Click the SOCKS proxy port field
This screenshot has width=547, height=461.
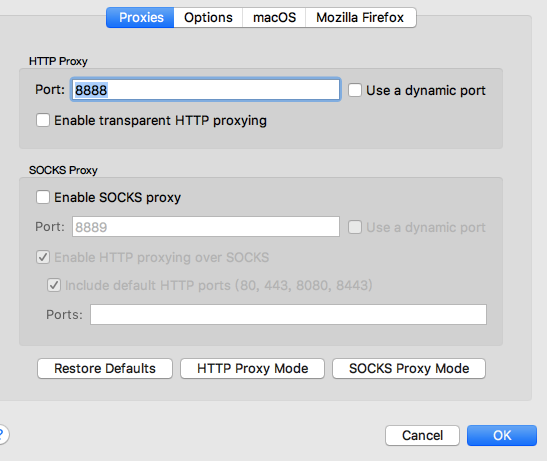pos(206,227)
